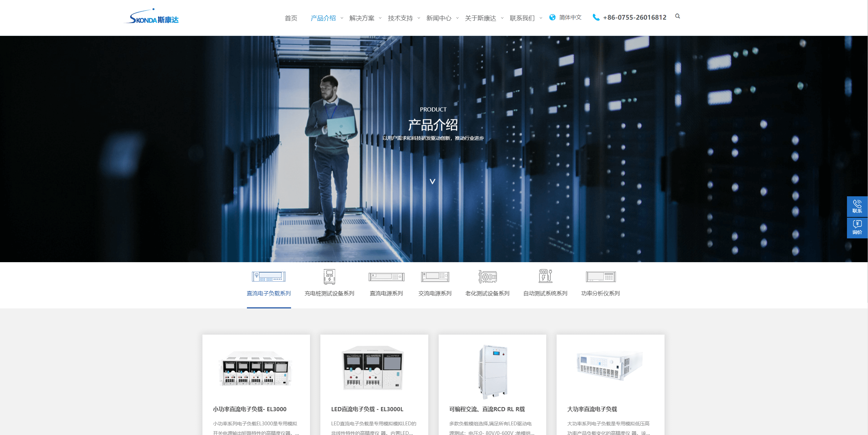Click the down arrow on banner
The image size is (868, 435).
(432, 181)
